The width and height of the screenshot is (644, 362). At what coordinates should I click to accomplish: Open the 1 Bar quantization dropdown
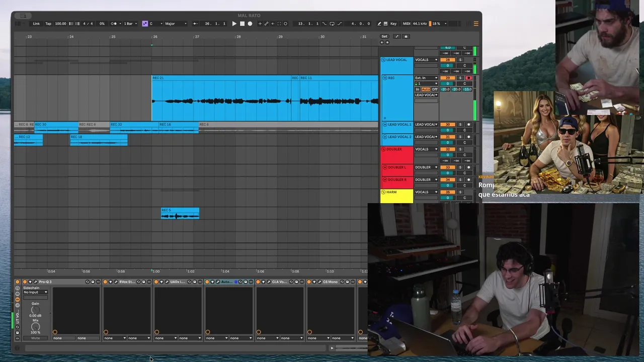click(x=130, y=24)
